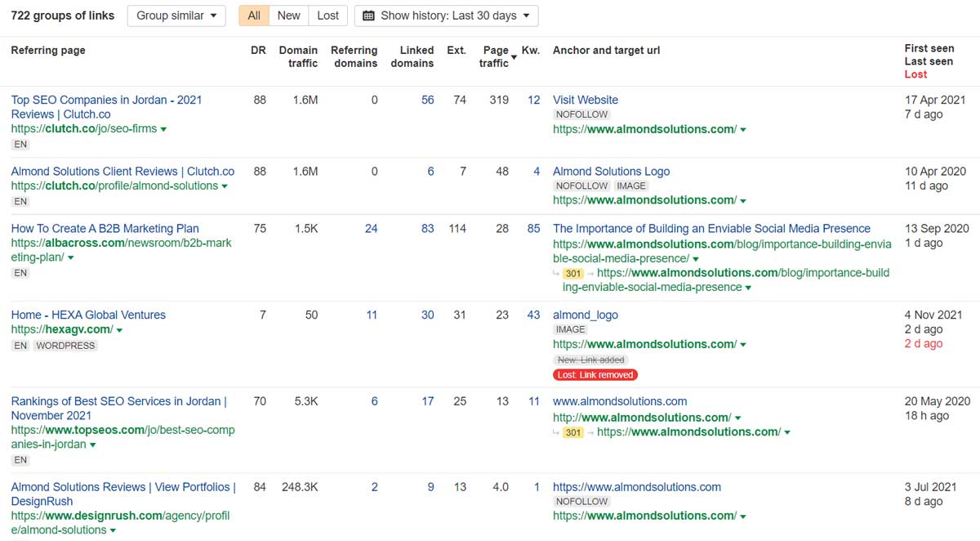This screenshot has height=541, width=980.
Task: Open Top SEO Companies in Jordan link
Action: click(x=106, y=107)
